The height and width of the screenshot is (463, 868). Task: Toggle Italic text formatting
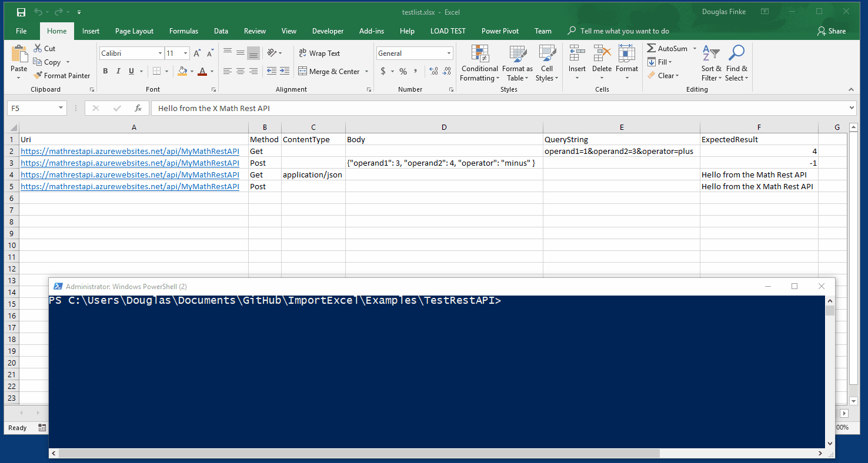pos(118,71)
